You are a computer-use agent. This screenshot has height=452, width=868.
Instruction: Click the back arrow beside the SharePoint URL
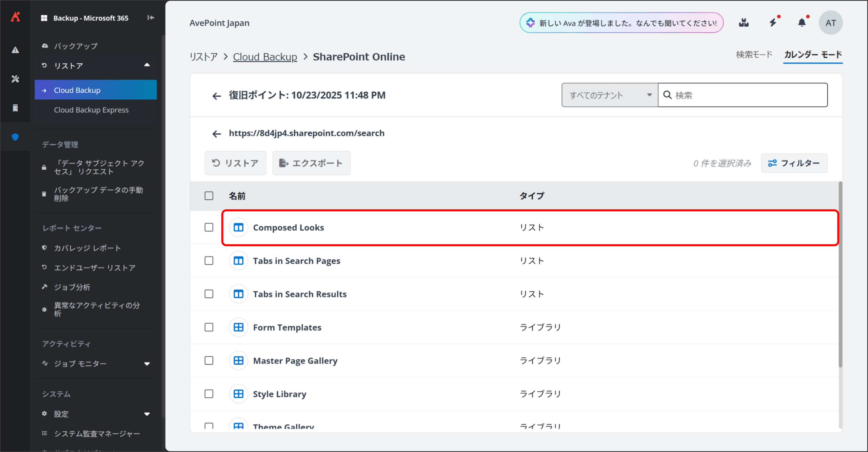(x=216, y=134)
